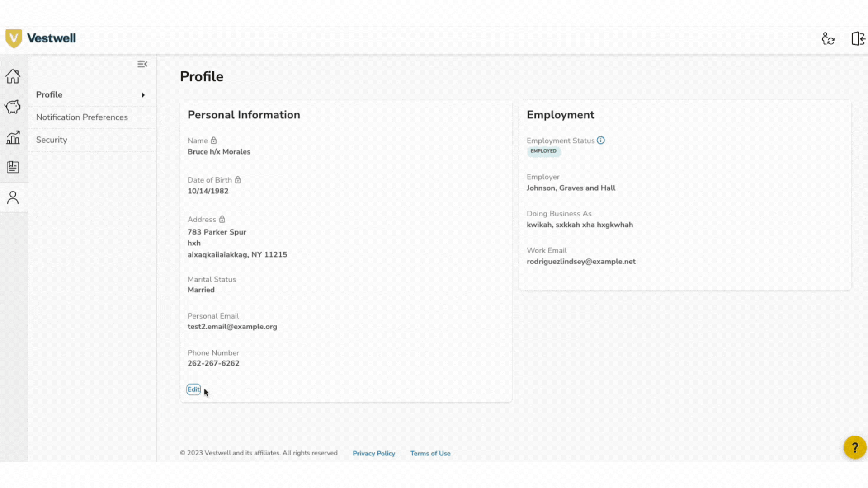The width and height of the screenshot is (868, 488).
Task: Click the Employment Status info icon
Action: point(600,141)
